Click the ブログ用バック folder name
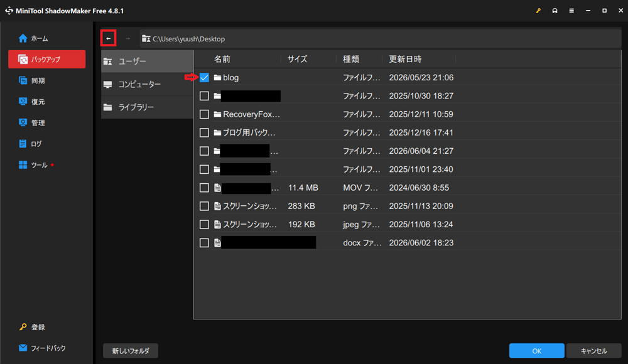Screen dimensions: 628x364 249,132
